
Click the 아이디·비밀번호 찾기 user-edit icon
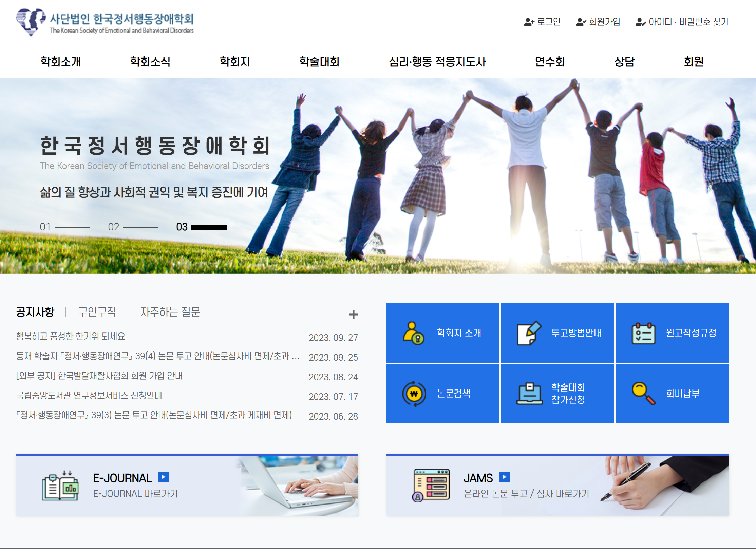[641, 22]
